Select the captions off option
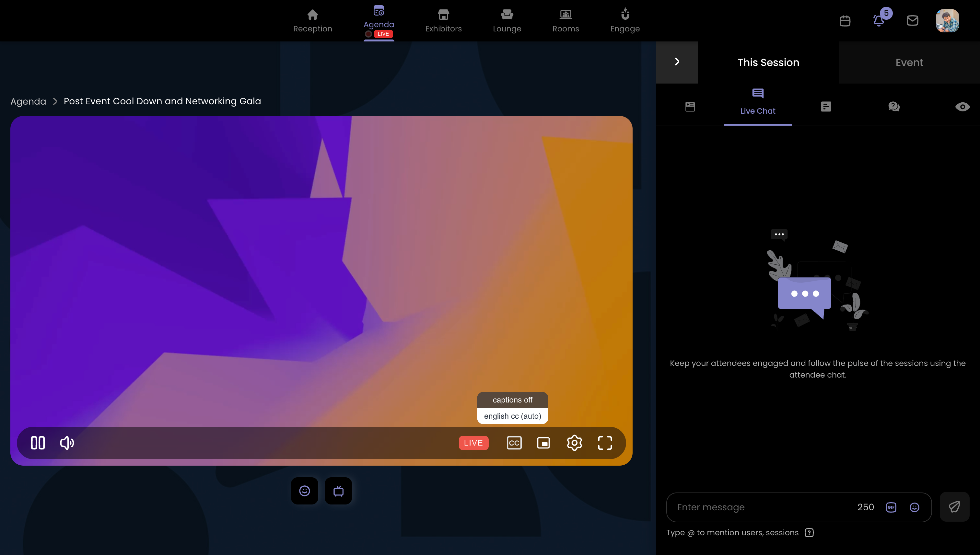 pos(512,400)
